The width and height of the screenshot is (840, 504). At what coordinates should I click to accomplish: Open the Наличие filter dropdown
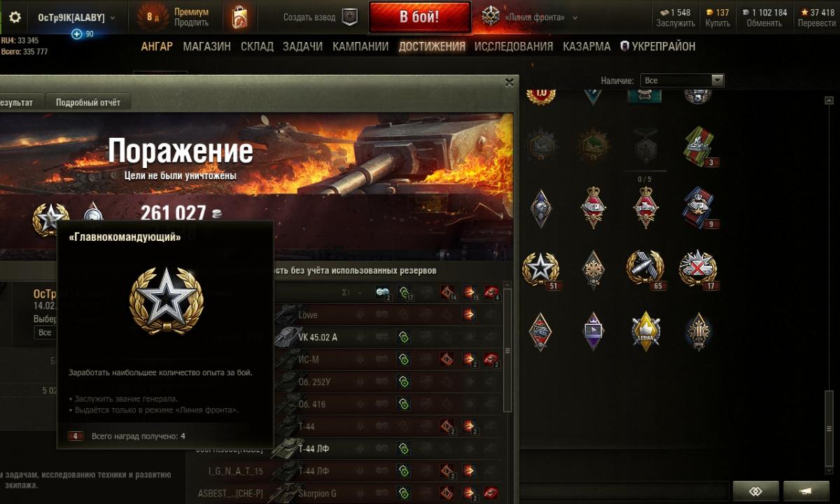[672, 80]
